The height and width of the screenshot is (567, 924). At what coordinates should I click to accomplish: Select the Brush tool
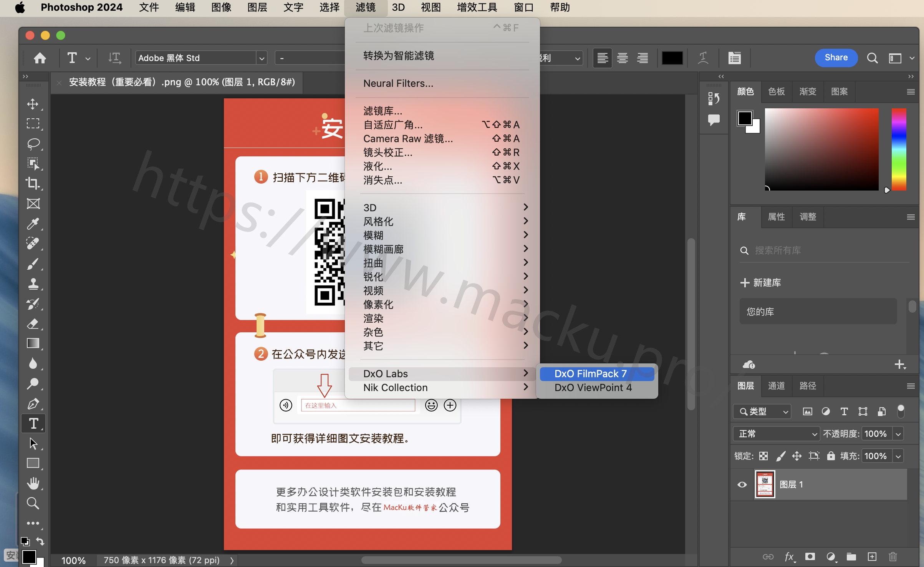tap(33, 264)
